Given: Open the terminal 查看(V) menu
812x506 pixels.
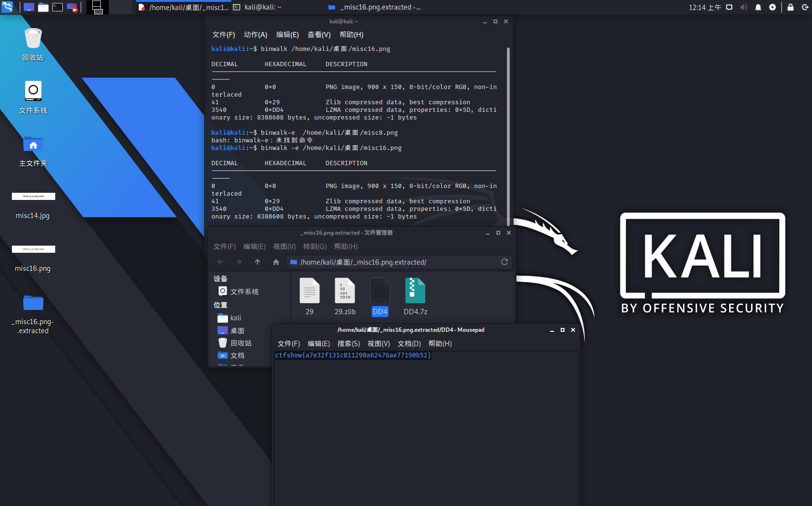Looking at the screenshot, I should tap(319, 35).
